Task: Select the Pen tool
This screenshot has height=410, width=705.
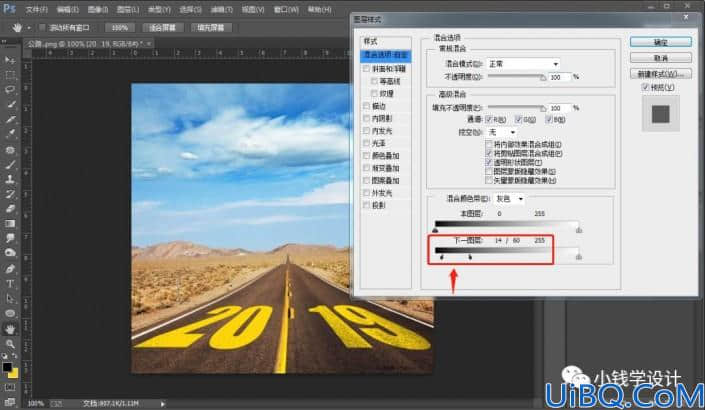Action: [10, 269]
